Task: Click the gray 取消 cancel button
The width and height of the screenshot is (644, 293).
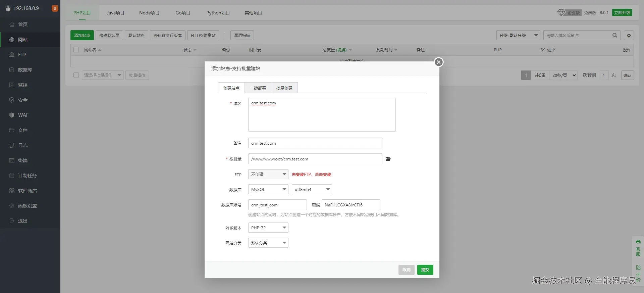Action: [x=407, y=270]
